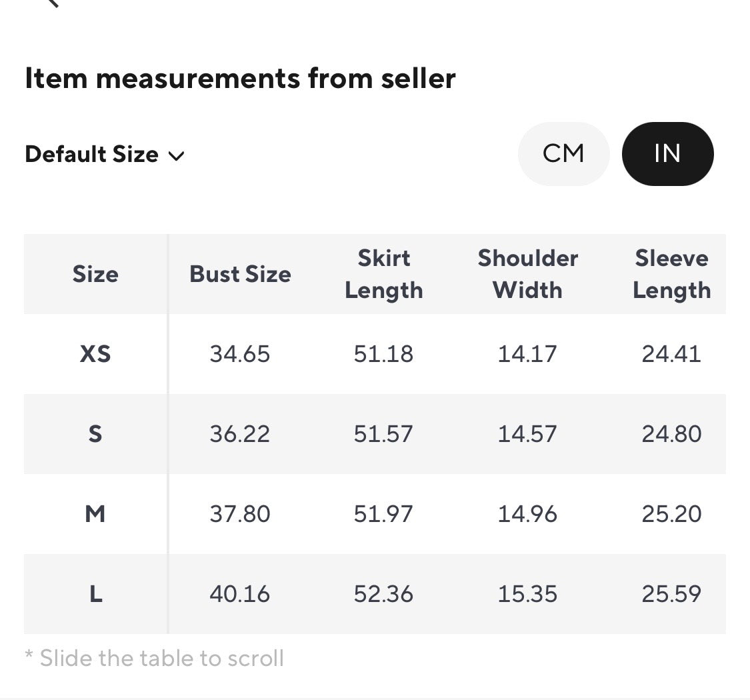This screenshot has width=750, height=700.
Task: Click the 'Slide the table to scroll' hint
Action: click(154, 659)
